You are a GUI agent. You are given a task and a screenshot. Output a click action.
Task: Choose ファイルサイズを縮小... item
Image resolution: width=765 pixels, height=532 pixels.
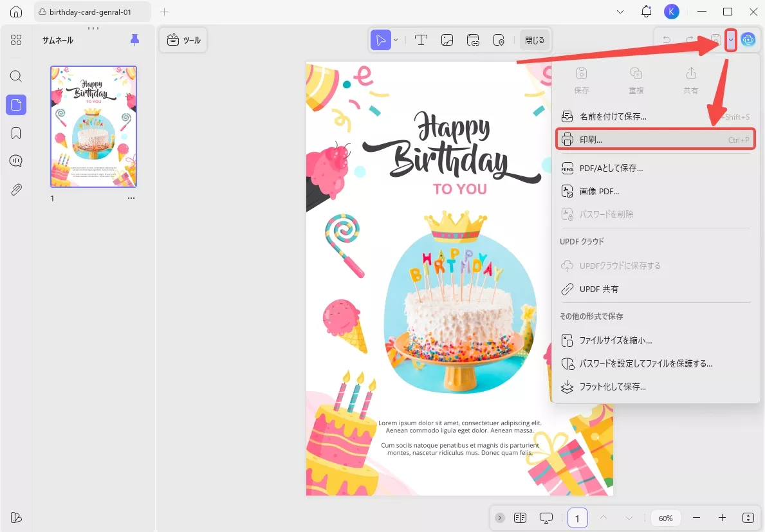tap(655, 340)
